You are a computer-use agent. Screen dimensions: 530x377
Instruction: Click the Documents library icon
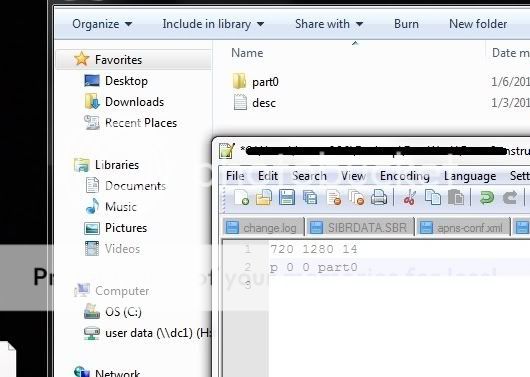tap(92, 185)
